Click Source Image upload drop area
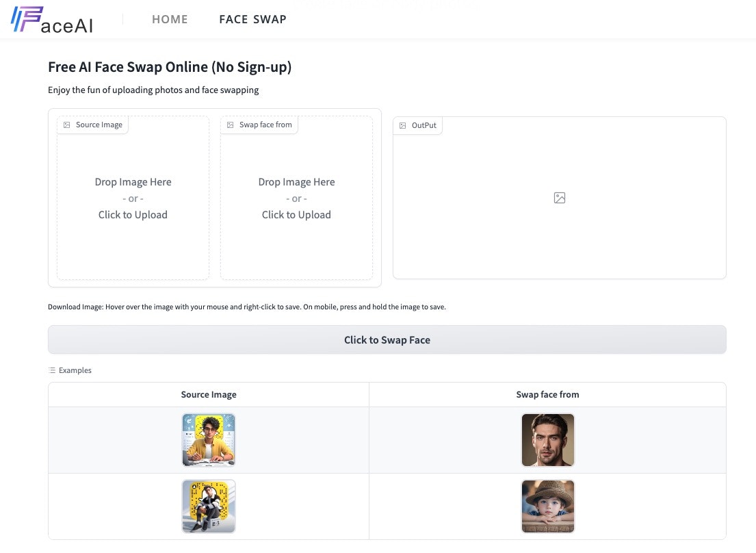This screenshot has height=553, width=756. coord(133,198)
